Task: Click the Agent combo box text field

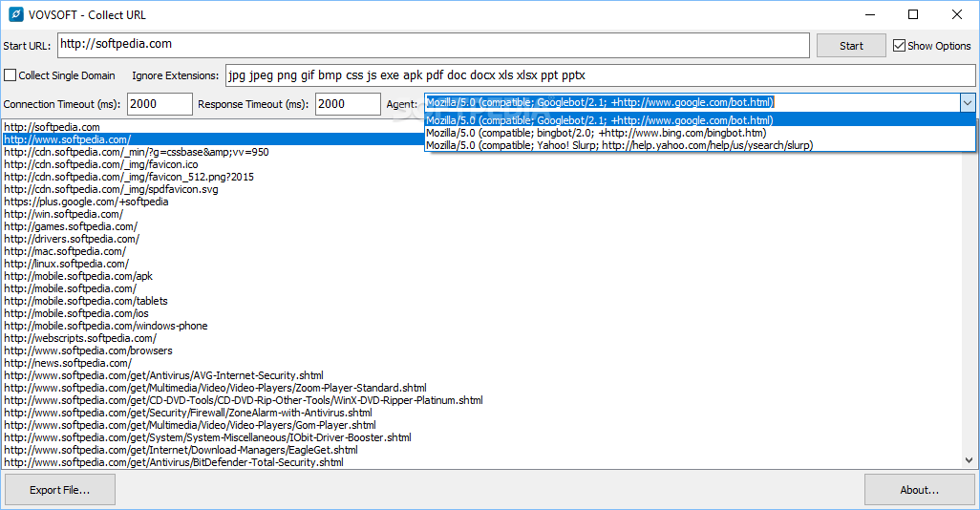Action: (692, 102)
